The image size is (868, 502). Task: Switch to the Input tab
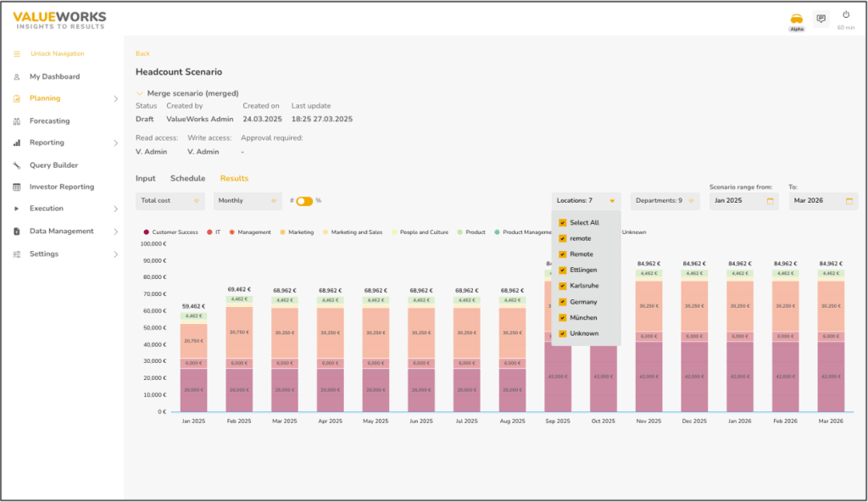pyautogui.click(x=146, y=178)
